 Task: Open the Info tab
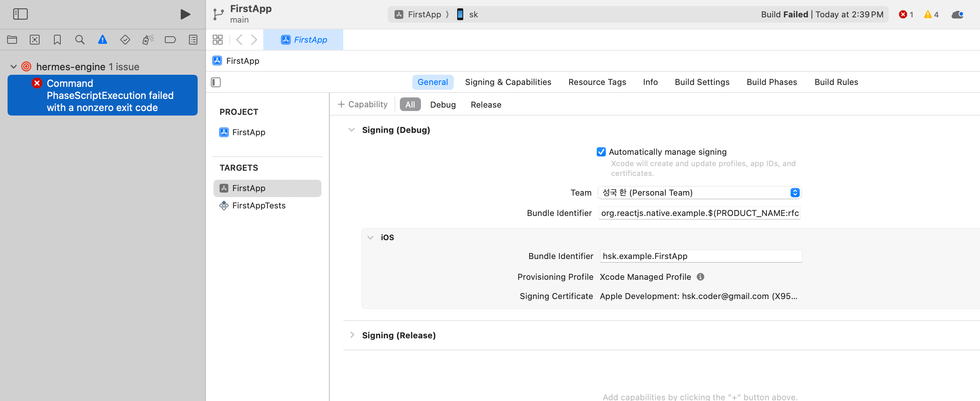650,82
